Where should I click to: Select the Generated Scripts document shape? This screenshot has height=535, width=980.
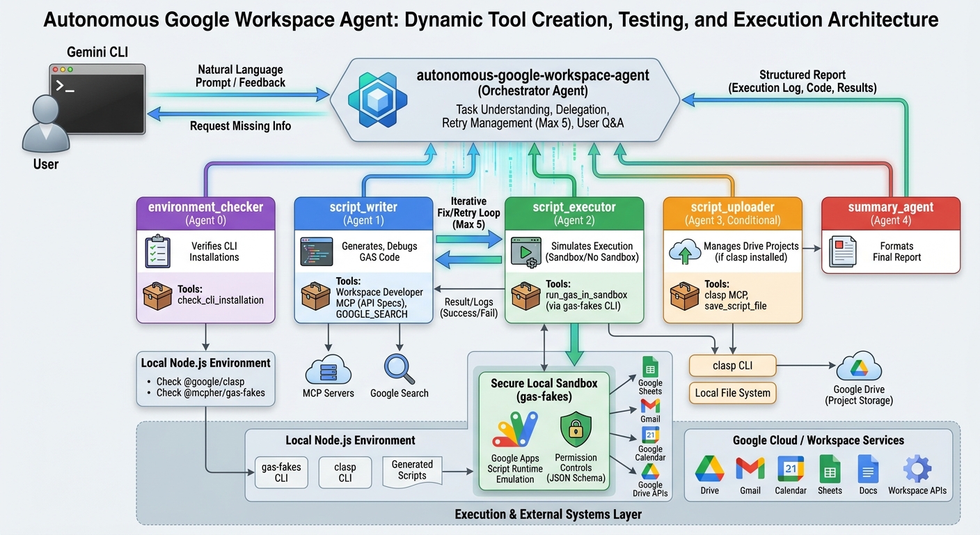click(412, 471)
